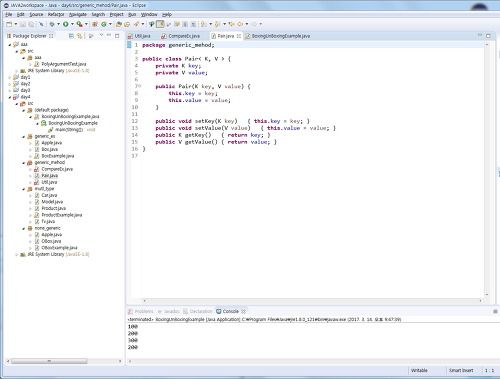The width and height of the screenshot is (500, 379).
Task: Expand the day1 project node
Action: (x=10, y=77)
